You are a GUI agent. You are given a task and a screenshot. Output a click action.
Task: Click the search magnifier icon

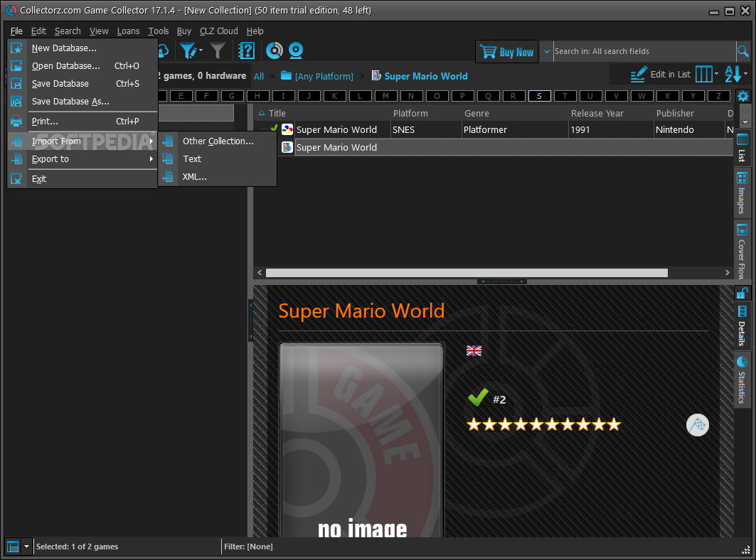[743, 51]
